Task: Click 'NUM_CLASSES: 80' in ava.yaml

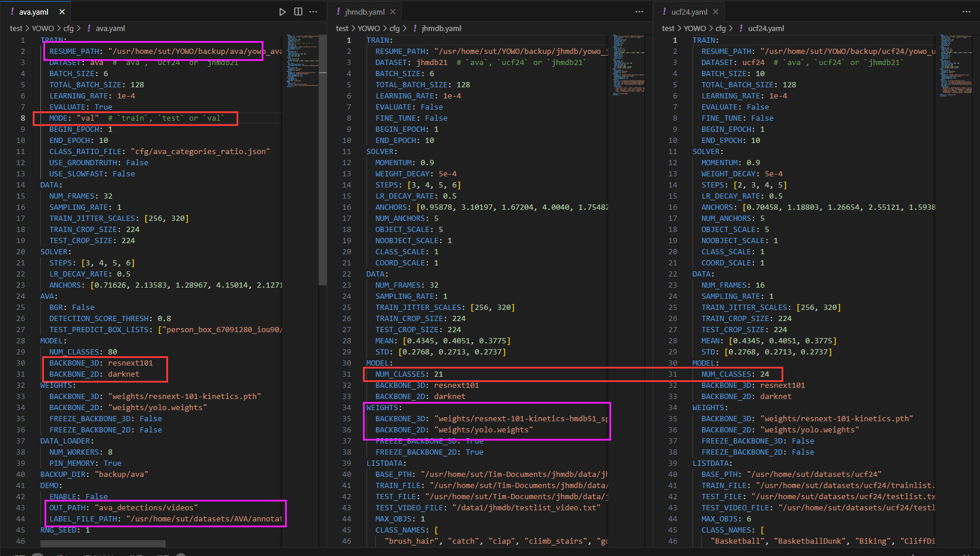Action: pyautogui.click(x=83, y=352)
